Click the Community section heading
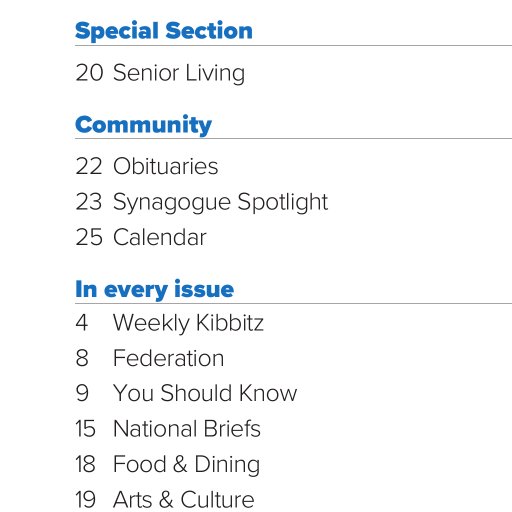Screen dimensions: 512x512 coord(144,125)
